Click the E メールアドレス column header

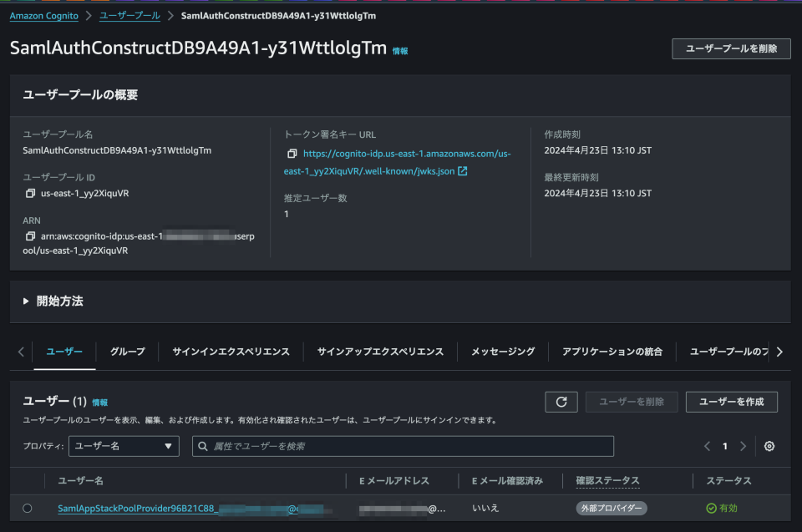pyautogui.click(x=394, y=481)
